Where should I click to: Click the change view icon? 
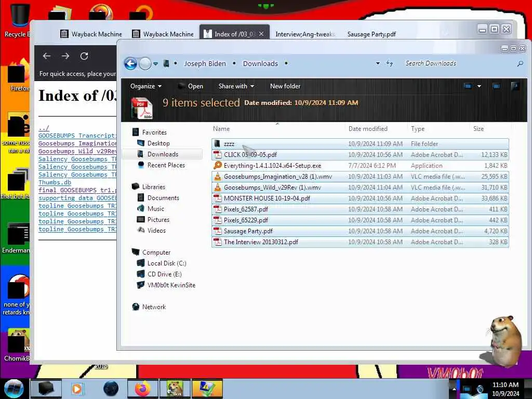(x=468, y=86)
